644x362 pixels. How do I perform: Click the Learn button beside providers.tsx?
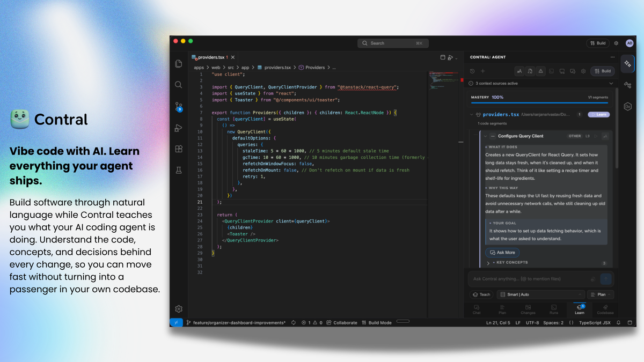pyautogui.click(x=599, y=114)
